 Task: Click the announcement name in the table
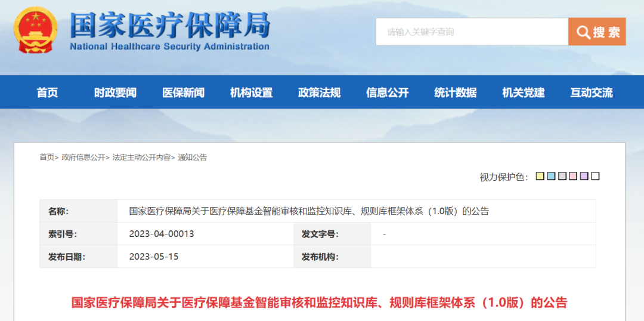[309, 211]
